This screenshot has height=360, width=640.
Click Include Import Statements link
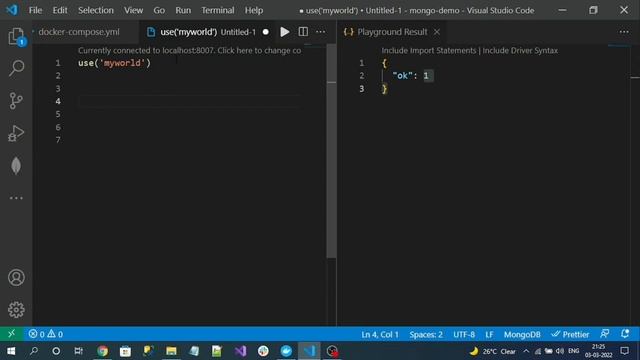429,51
